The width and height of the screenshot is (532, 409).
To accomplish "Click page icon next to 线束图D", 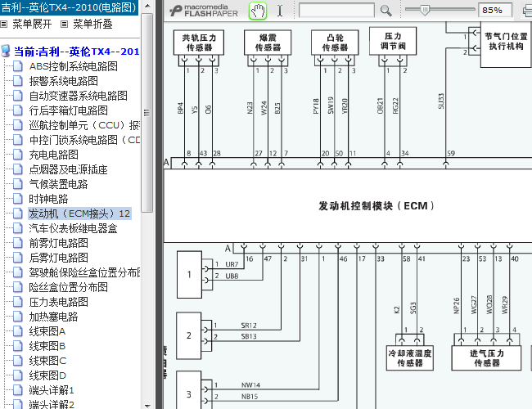I will tap(18, 375).
